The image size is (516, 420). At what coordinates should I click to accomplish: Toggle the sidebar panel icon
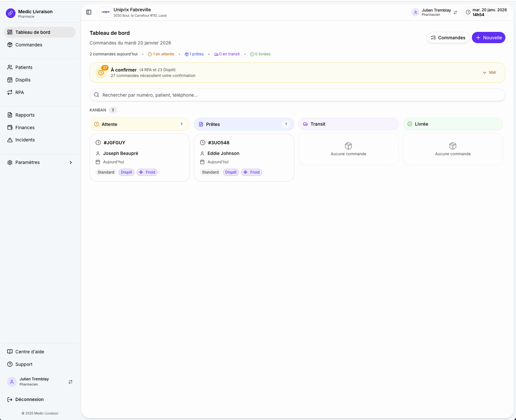coord(89,12)
